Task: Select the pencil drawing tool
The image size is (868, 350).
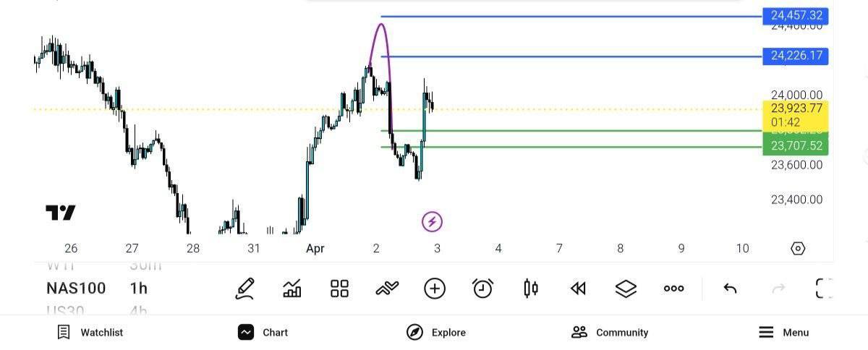Action: pyautogui.click(x=245, y=289)
